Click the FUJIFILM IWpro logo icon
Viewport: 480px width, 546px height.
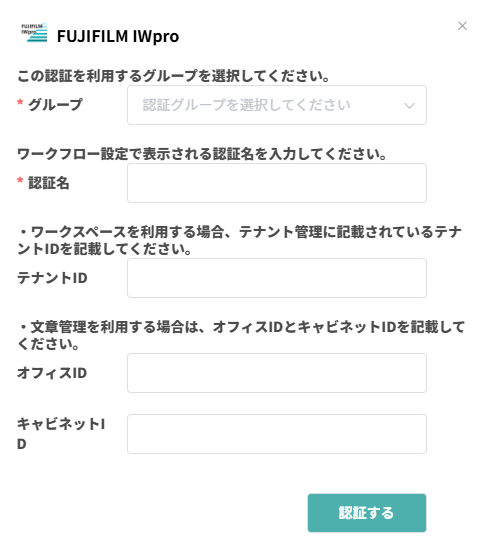[34, 32]
